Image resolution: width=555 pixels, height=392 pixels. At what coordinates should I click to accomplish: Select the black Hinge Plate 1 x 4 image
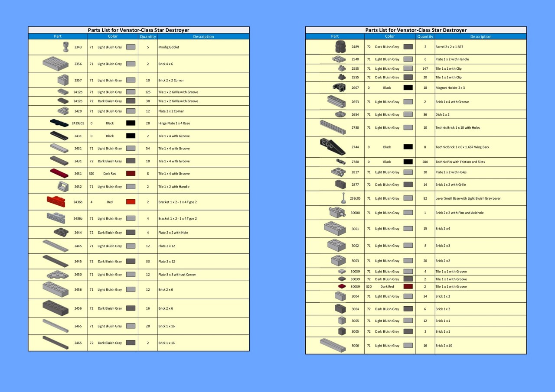[x=59, y=123]
